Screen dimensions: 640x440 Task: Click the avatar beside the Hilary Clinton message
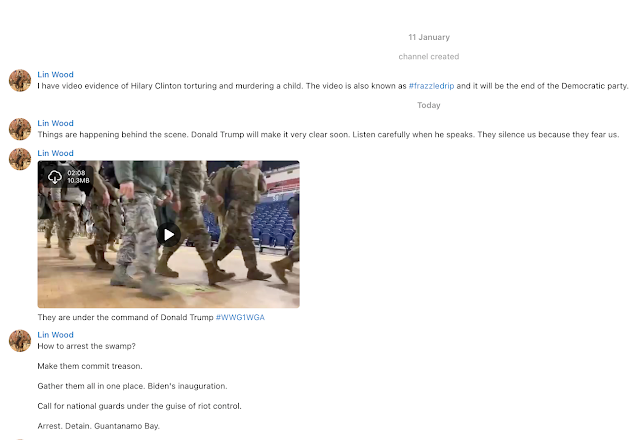[20, 80]
